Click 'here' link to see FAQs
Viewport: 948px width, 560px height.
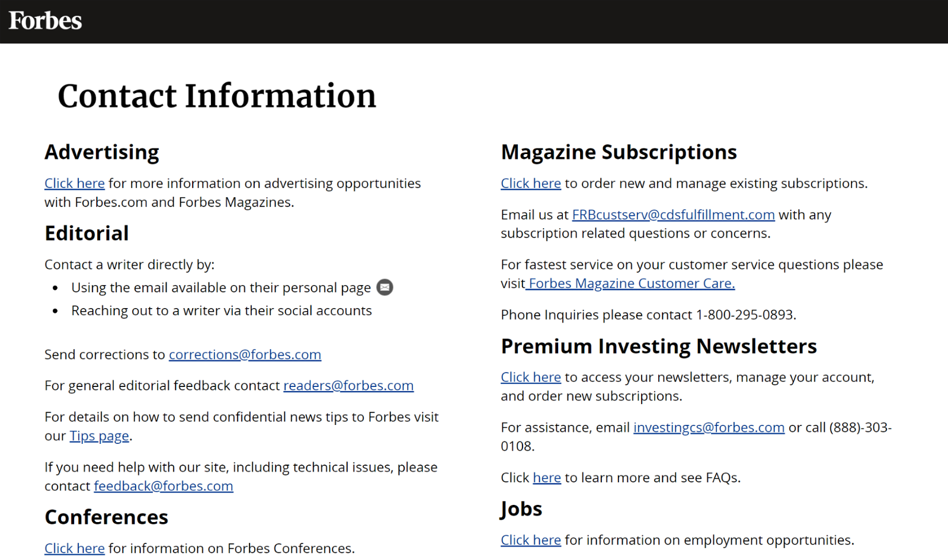546,478
